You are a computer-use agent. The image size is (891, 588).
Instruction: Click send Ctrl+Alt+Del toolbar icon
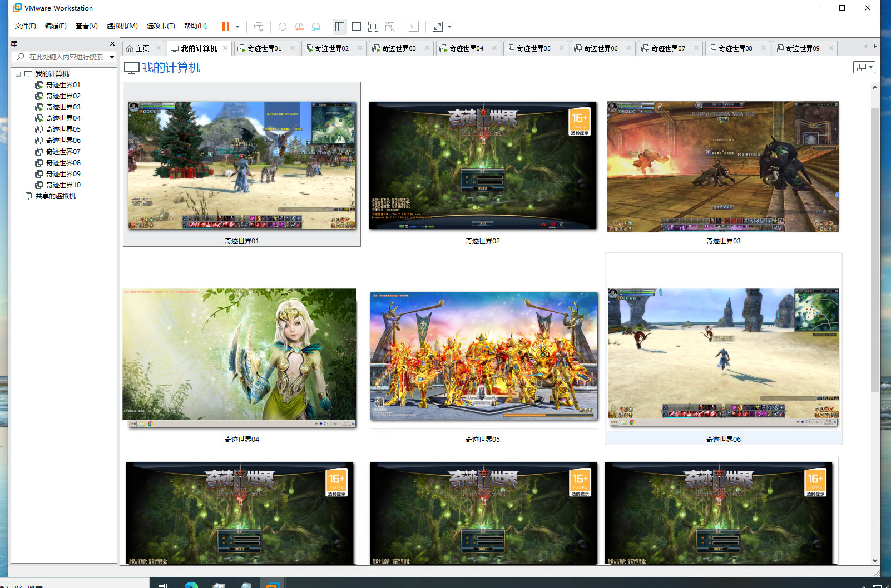pos(259,27)
